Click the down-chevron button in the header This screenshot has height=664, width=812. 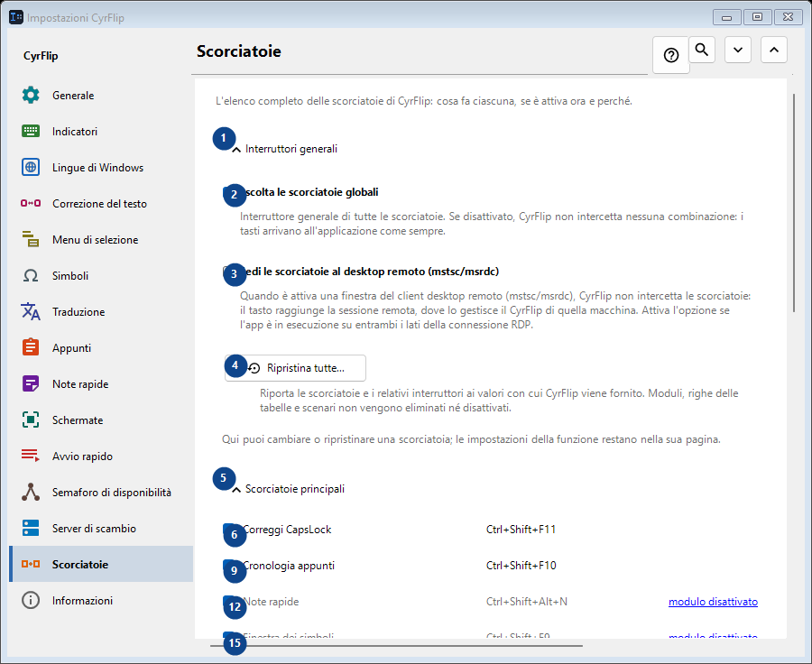click(x=738, y=50)
